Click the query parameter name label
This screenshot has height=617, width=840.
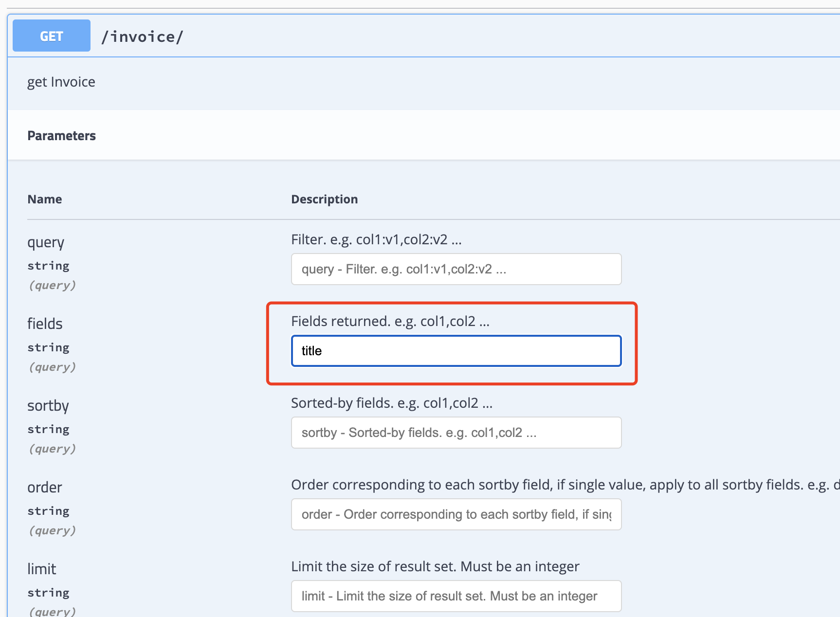coord(46,242)
